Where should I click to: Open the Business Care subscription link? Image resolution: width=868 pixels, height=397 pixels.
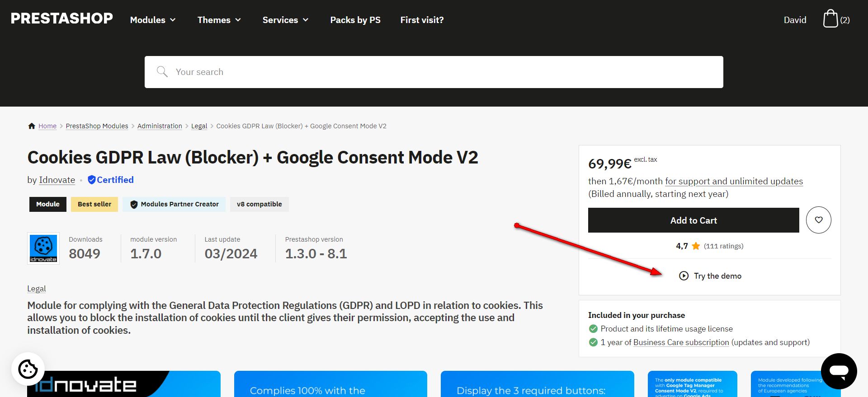pos(681,342)
